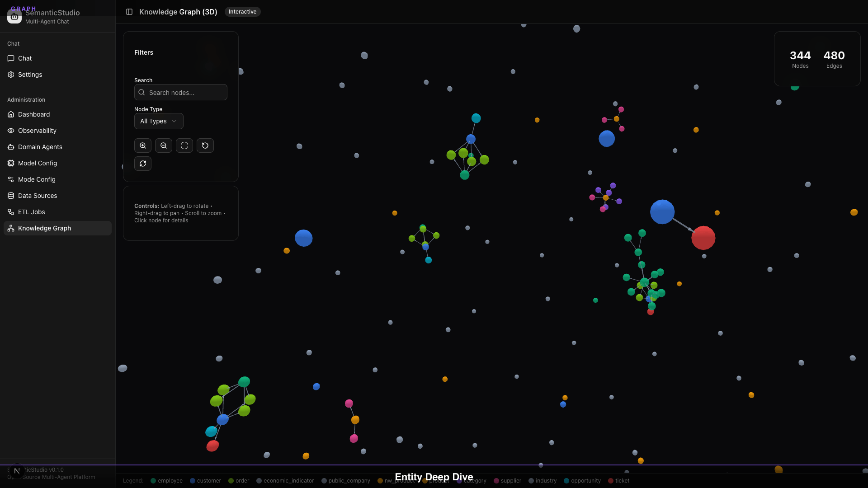The height and width of the screenshot is (488, 868).
Task: Open the Node Type All Types dropdown
Action: (x=158, y=121)
